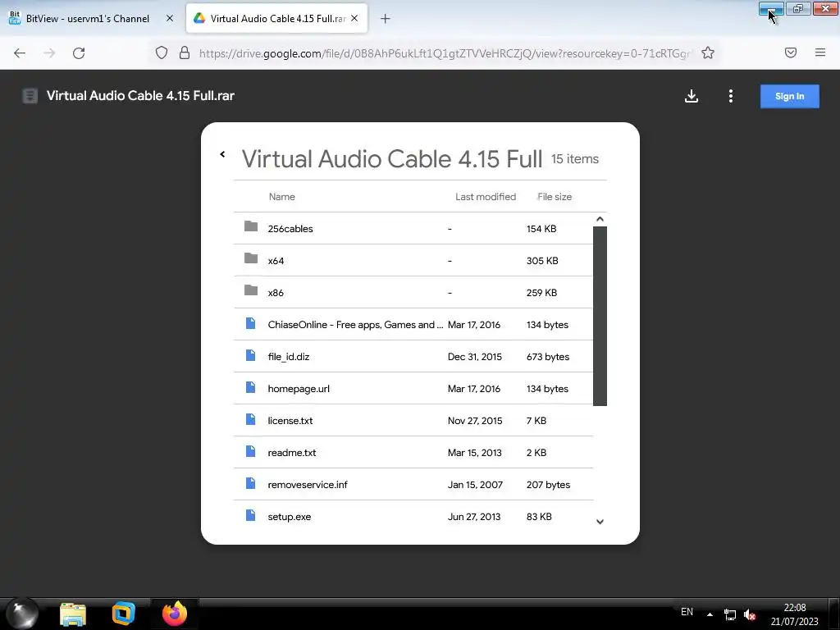
Task: Click the license.txt file icon
Action: [250, 419]
